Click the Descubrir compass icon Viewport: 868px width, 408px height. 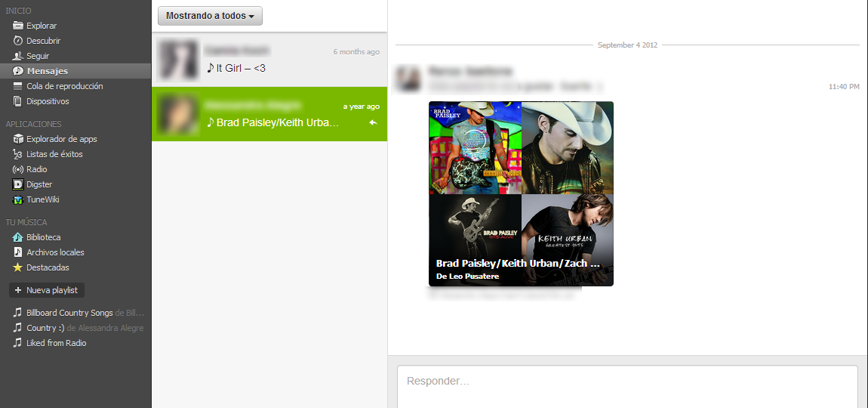coord(18,41)
